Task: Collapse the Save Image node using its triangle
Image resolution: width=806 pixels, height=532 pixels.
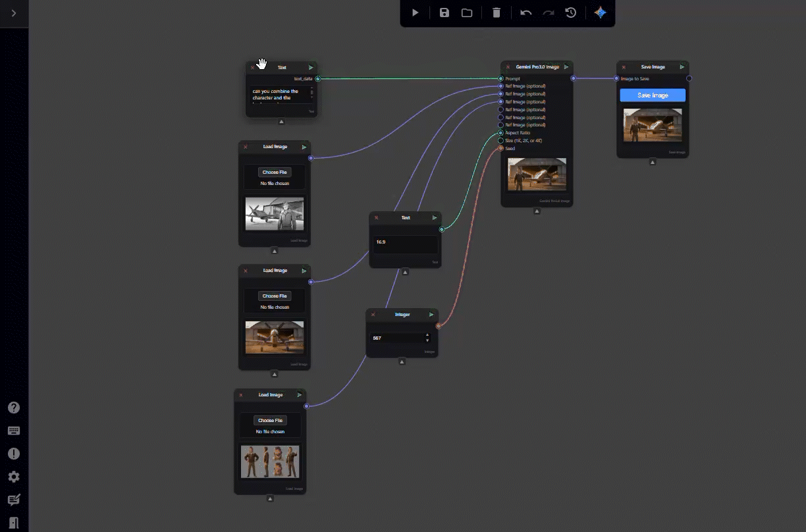Action: (x=653, y=162)
